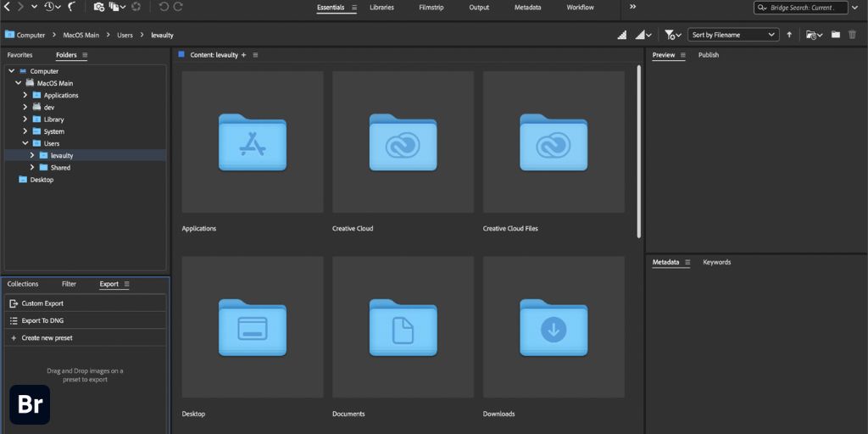
Task: Show more workspaces with double chevron
Action: click(632, 7)
